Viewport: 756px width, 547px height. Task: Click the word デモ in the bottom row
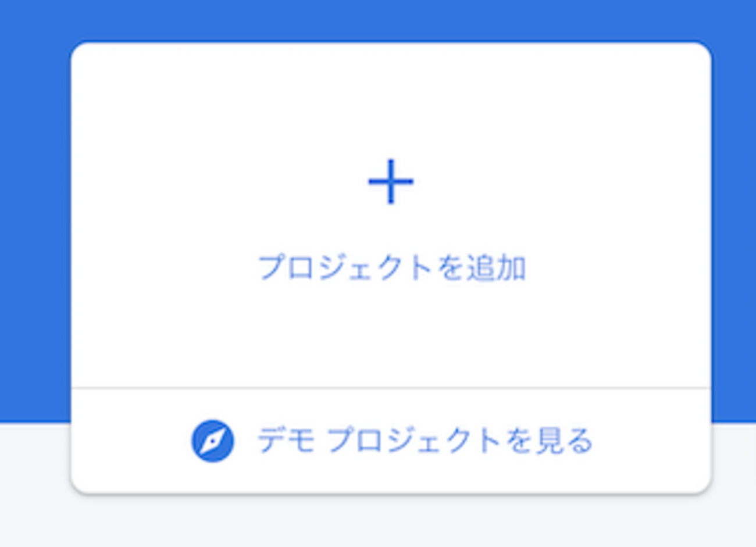click(286, 441)
